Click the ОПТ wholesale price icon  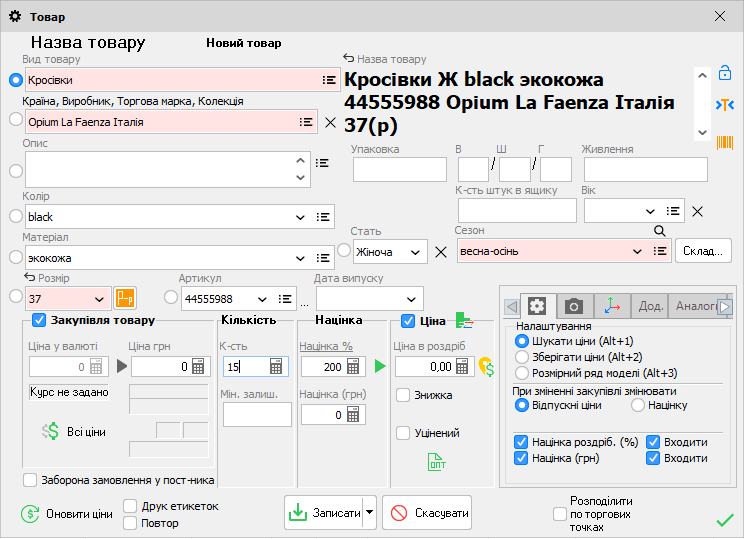click(437, 461)
